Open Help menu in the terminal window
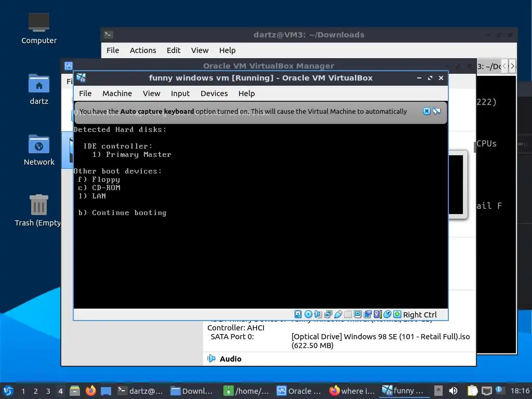Viewport: 532px width, 399px height. (x=228, y=50)
